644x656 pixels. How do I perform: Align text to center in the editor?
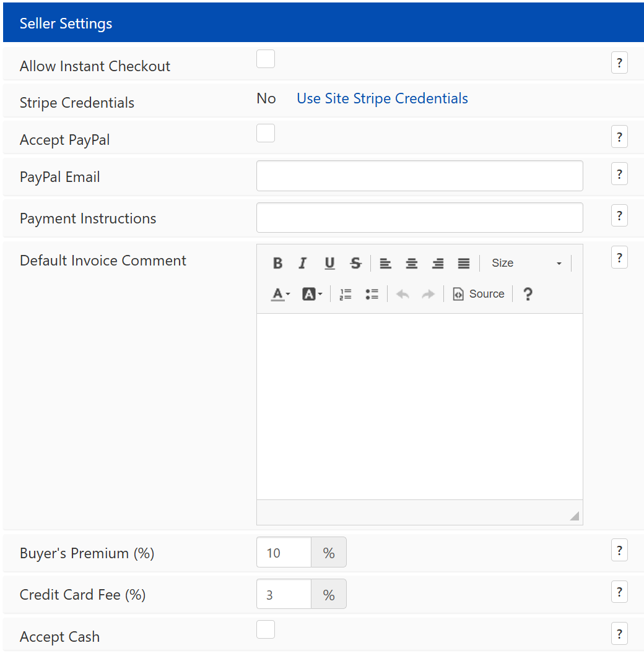pos(411,262)
